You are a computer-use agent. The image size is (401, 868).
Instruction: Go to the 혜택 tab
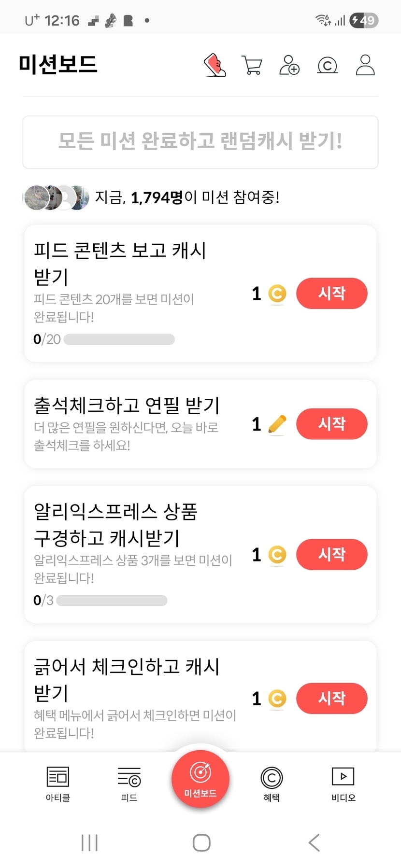point(272,784)
